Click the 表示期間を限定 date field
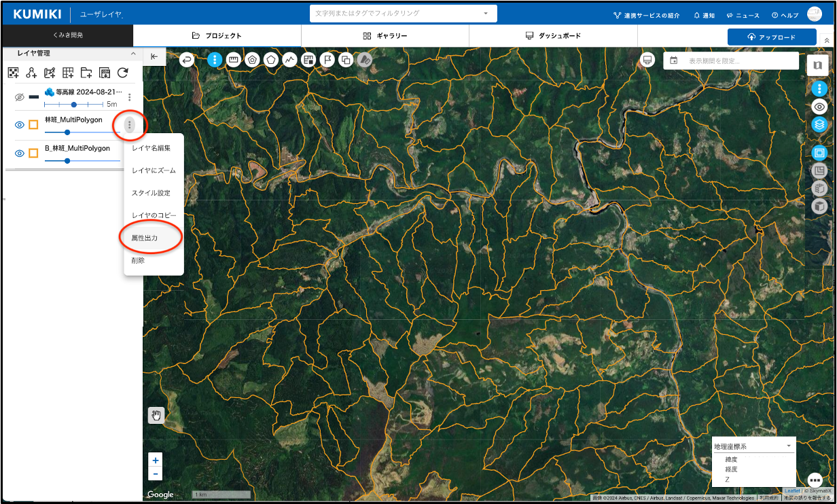 coord(731,60)
